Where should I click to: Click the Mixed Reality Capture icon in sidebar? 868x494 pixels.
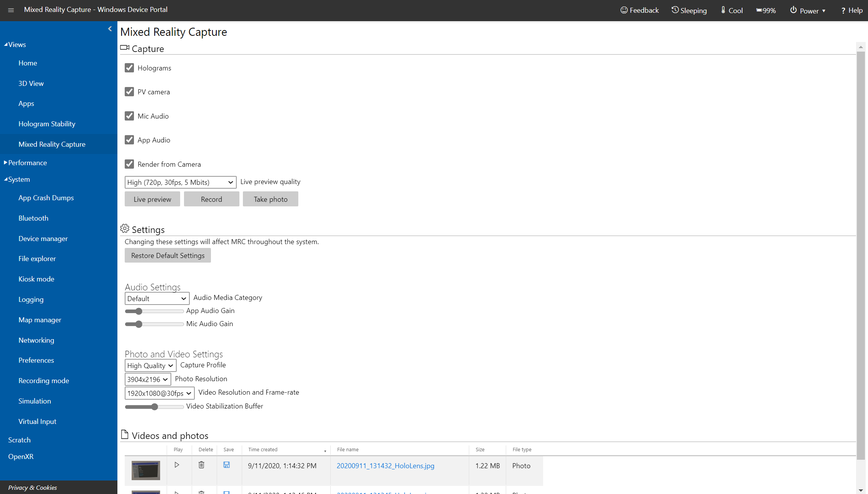tap(52, 144)
